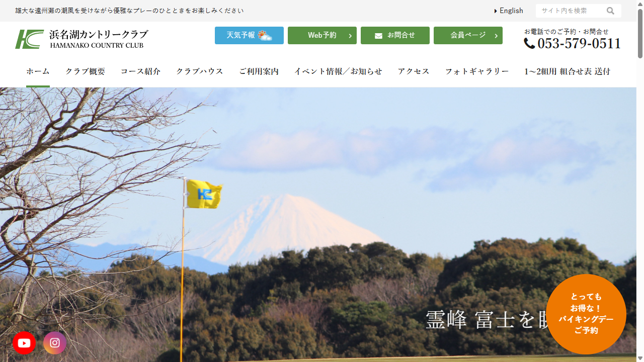The image size is (644, 362).
Task: Open イベント情報／お知らせ menu item
Action: (x=338, y=71)
